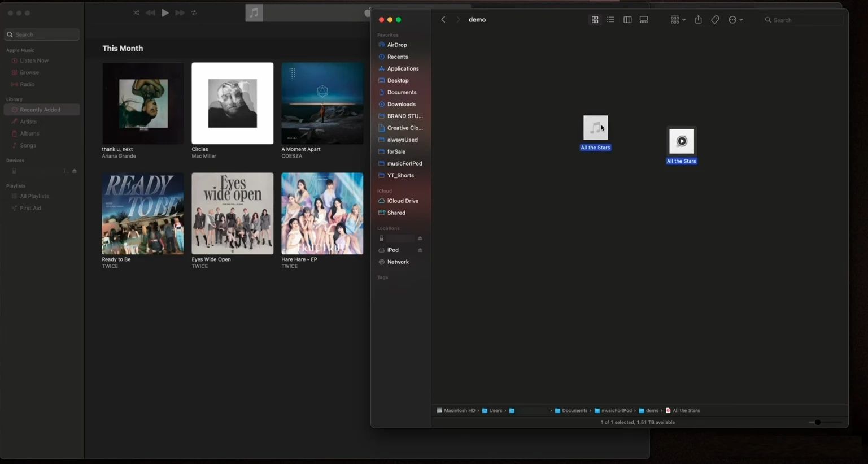
Task: Open Listen Now in Music sidebar
Action: pyautogui.click(x=34, y=60)
